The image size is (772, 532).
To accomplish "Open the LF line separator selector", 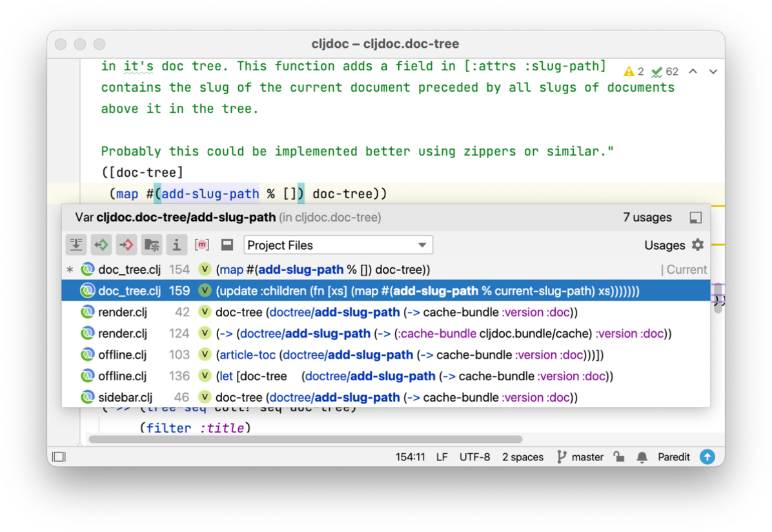I will (442, 456).
